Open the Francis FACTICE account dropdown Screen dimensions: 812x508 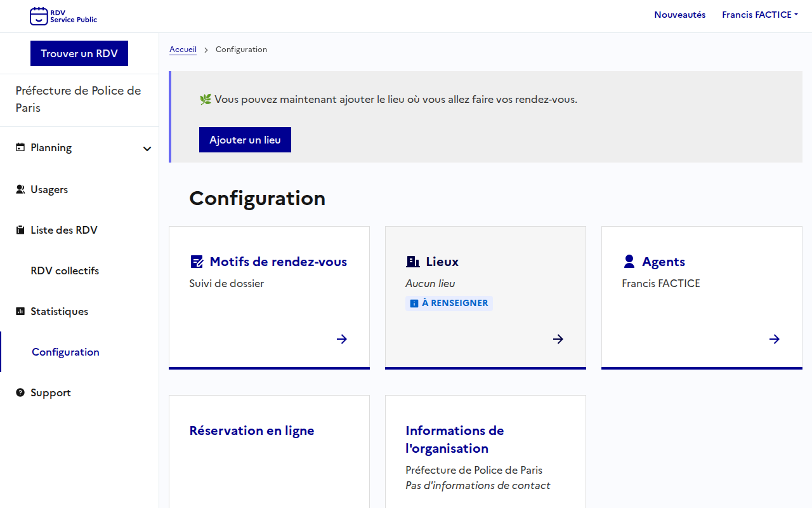(759, 15)
